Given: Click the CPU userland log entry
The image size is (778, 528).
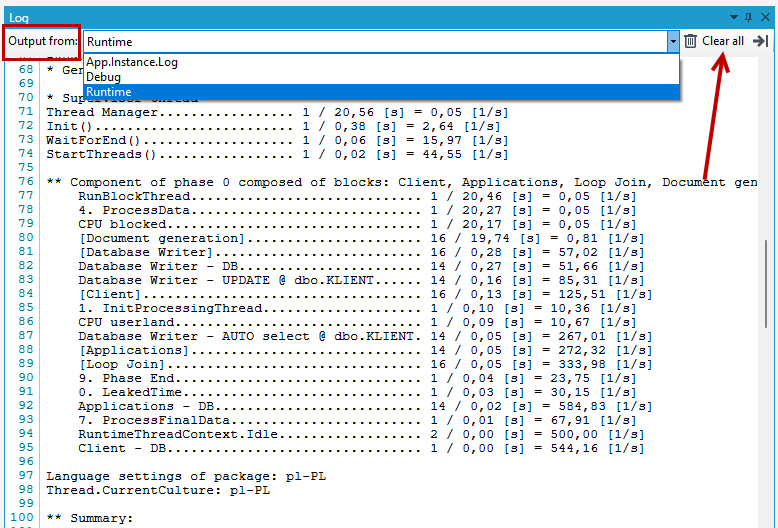Looking at the screenshot, I should coord(357,322).
